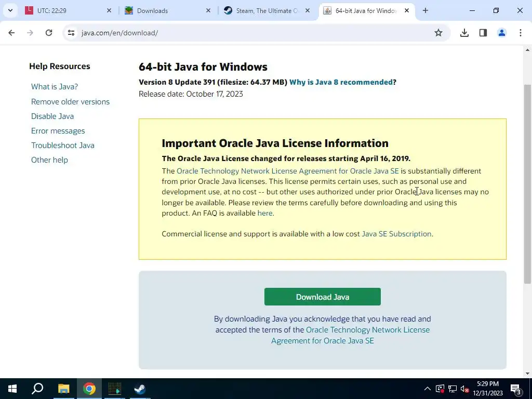Click the Help Resources heading
The height and width of the screenshot is (399, 532).
pyautogui.click(x=60, y=66)
